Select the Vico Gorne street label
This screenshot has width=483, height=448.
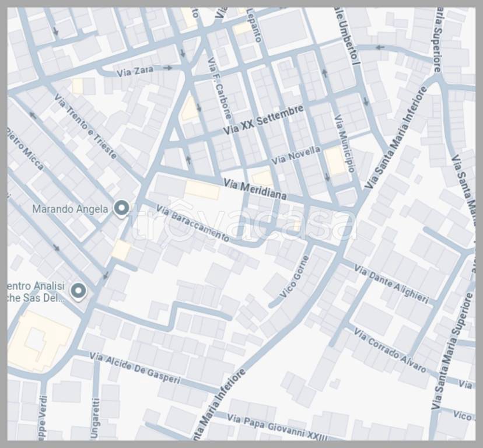[293, 278]
